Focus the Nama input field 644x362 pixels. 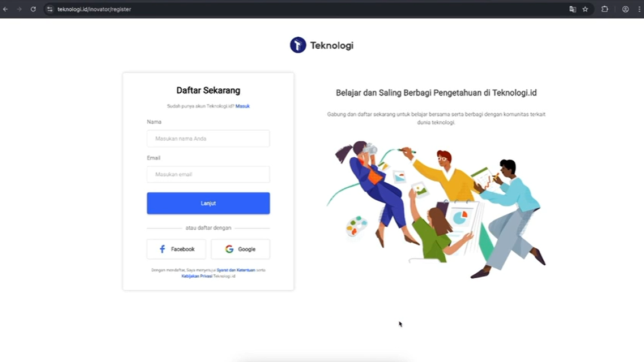[208, 139]
